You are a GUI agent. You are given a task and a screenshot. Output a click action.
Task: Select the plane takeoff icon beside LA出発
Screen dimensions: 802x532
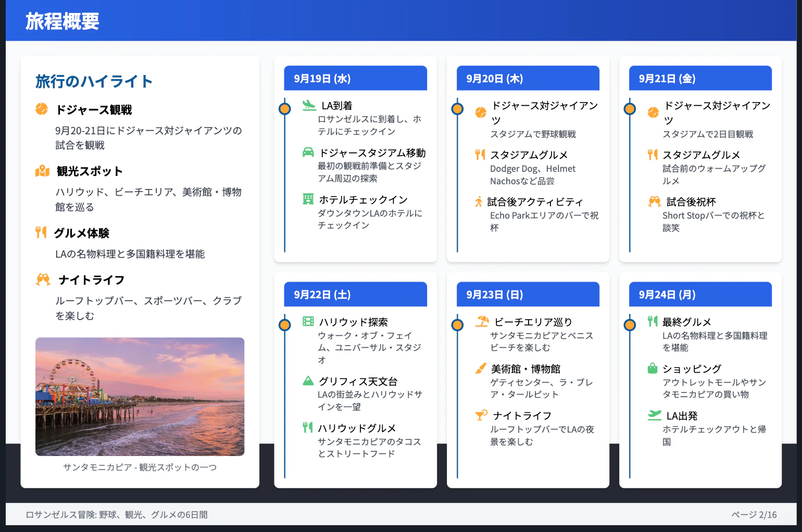(x=655, y=415)
